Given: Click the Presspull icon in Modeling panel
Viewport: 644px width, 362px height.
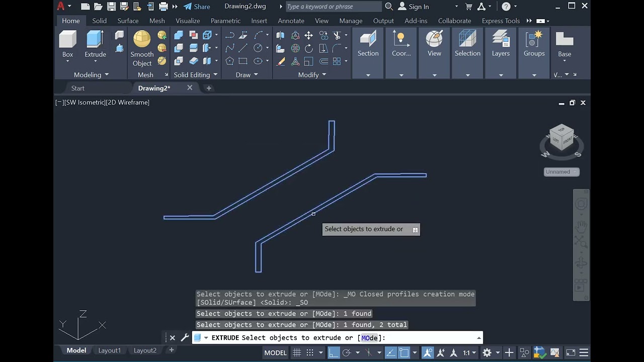Looking at the screenshot, I should coord(119,48).
